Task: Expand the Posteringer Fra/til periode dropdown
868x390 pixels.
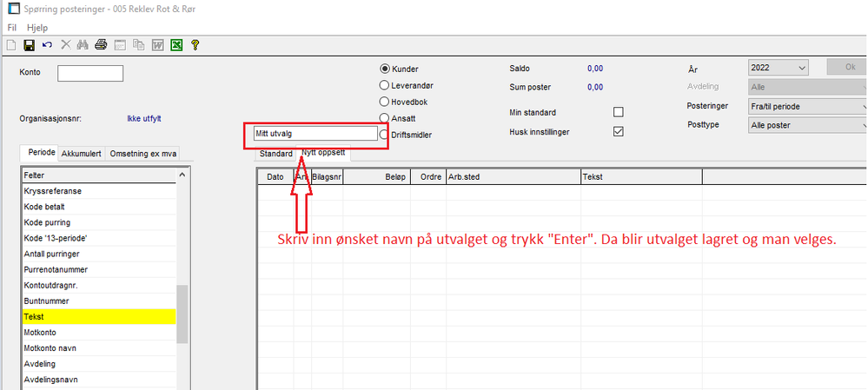Action: coord(808,106)
